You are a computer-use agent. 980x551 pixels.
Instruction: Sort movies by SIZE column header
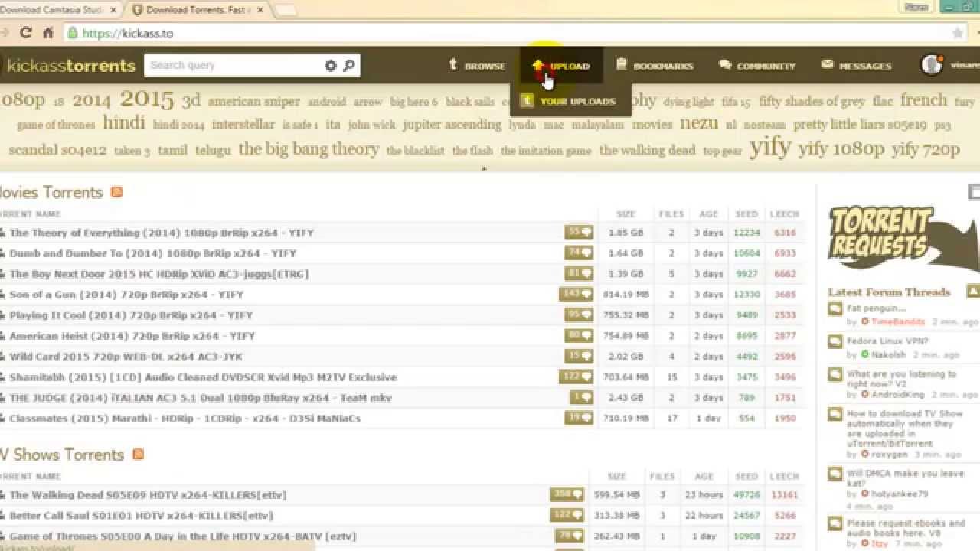point(626,214)
